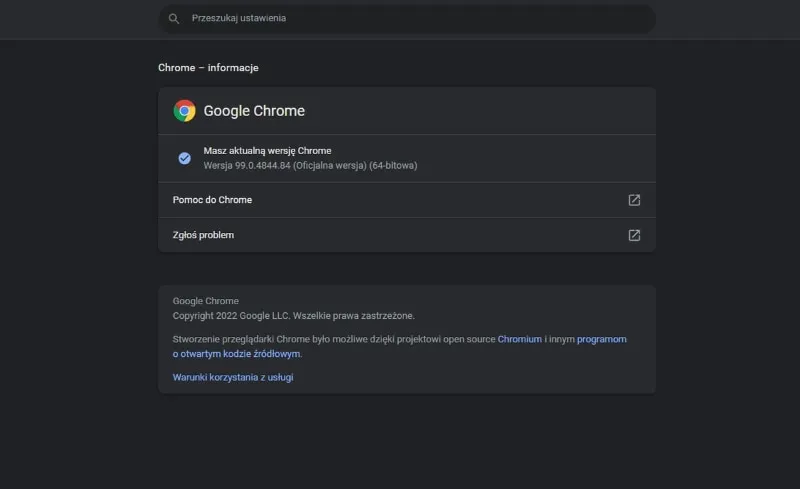The width and height of the screenshot is (800, 489).
Task: Open 'Warunki korzystania z usługi' link
Action: click(233, 377)
